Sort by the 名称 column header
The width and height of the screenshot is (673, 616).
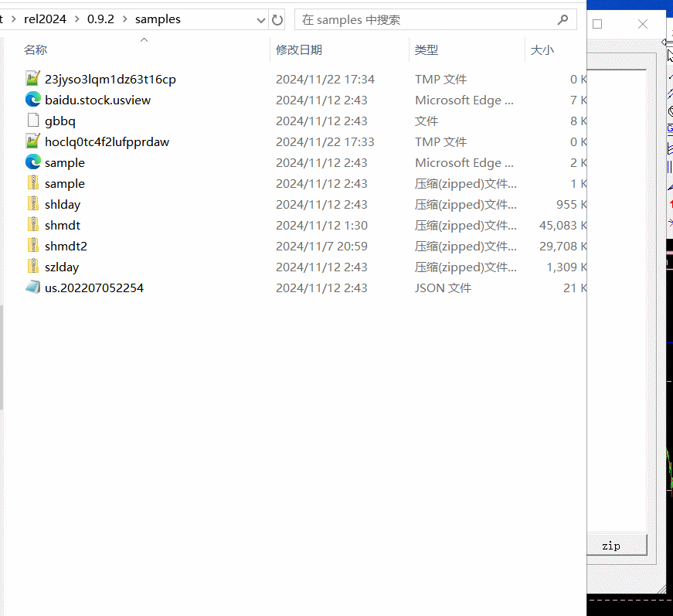point(36,49)
